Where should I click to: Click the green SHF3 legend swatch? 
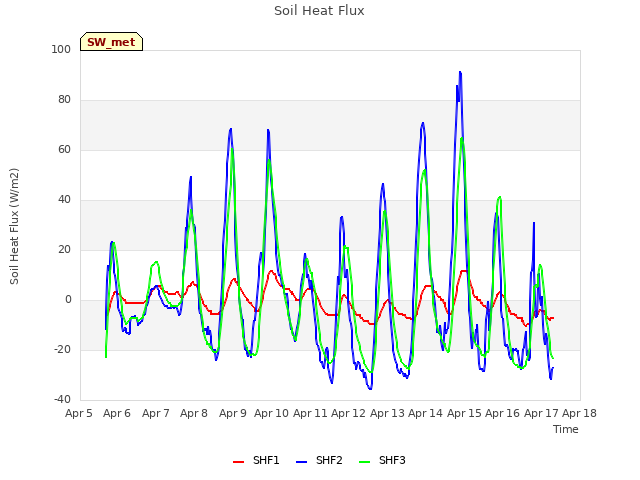[x=364, y=462]
